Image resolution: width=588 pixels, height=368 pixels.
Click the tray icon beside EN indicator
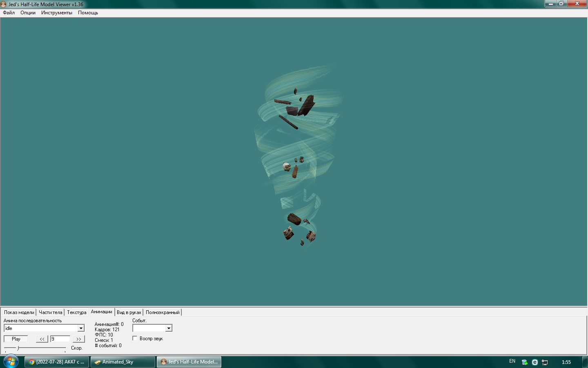coord(525,362)
